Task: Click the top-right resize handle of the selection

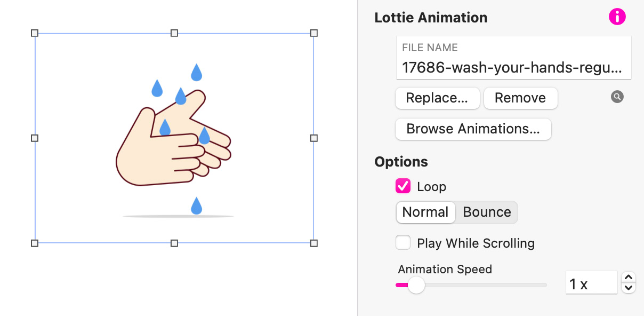Action: 313,33
